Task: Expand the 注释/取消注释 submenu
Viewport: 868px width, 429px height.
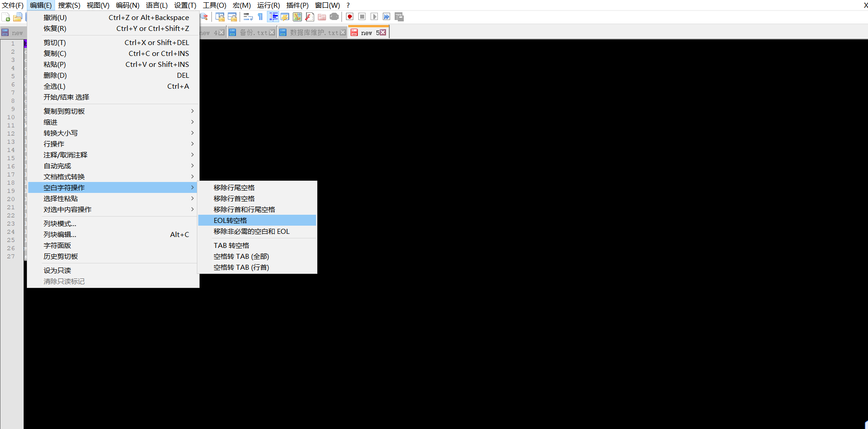Action: coord(113,155)
